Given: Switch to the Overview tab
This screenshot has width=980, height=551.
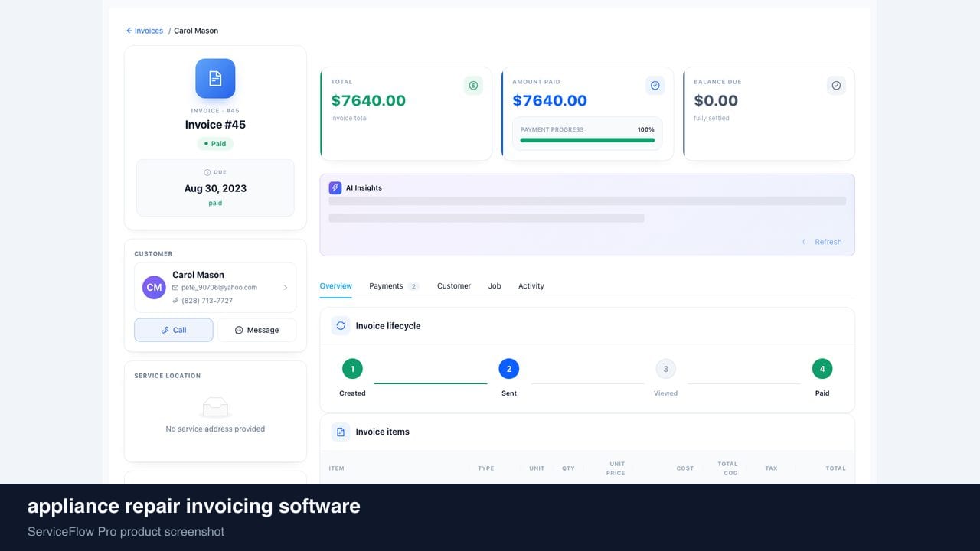Looking at the screenshot, I should tap(336, 286).
